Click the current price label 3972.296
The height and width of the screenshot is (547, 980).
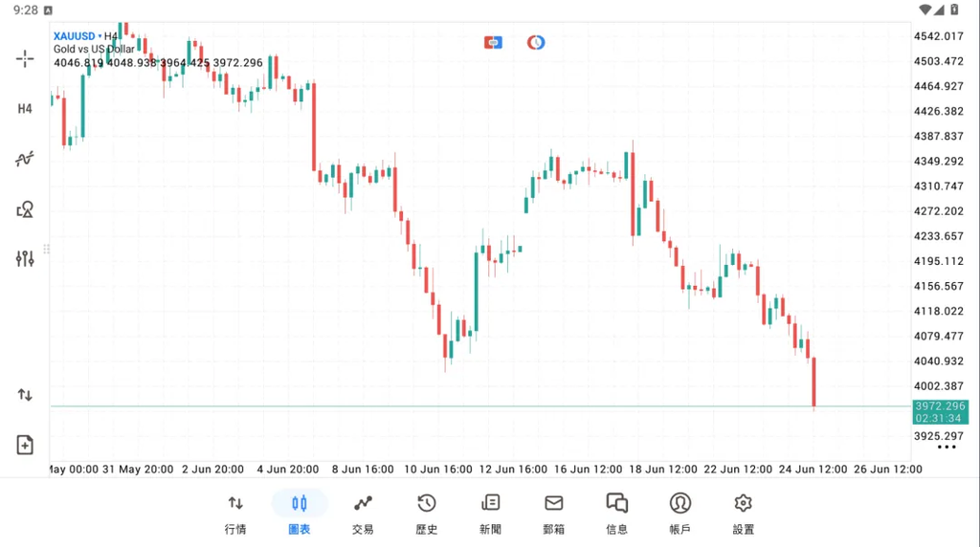coord(941,406)
